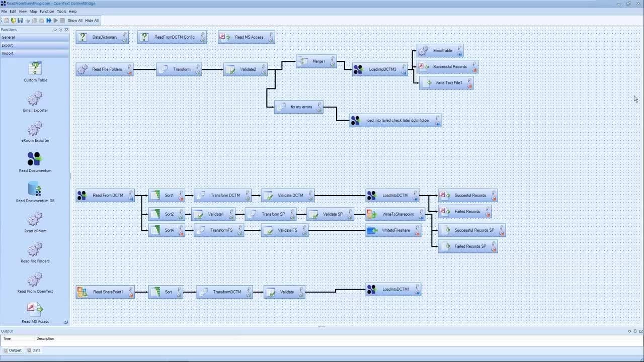Select the LoadIntoDCTM1 node
The image size is (644, 362).
click(393, 290)
